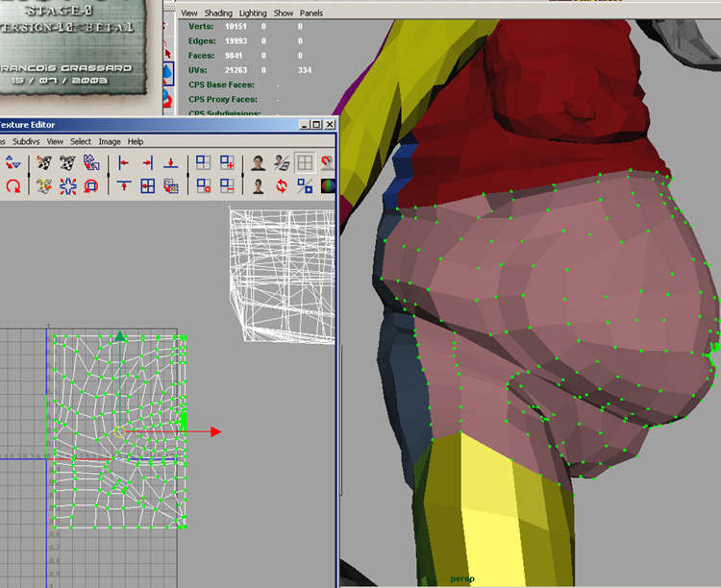Expand the Panels menu of the viewport

(311, 13)
